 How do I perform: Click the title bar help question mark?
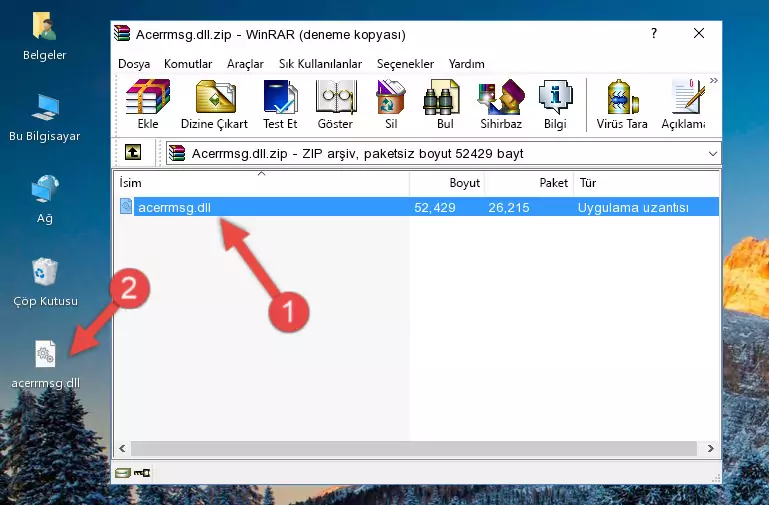click(654, 33)
